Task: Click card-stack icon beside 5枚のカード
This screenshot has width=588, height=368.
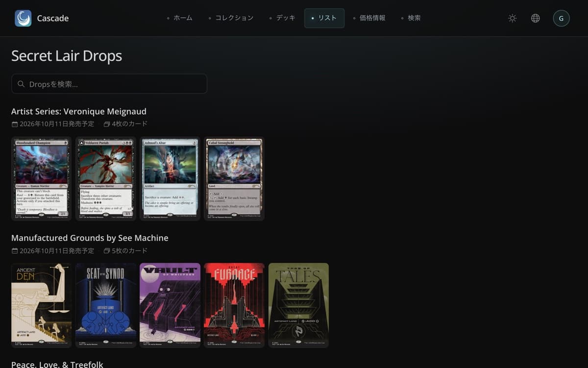Action: [x=107, y=251]
